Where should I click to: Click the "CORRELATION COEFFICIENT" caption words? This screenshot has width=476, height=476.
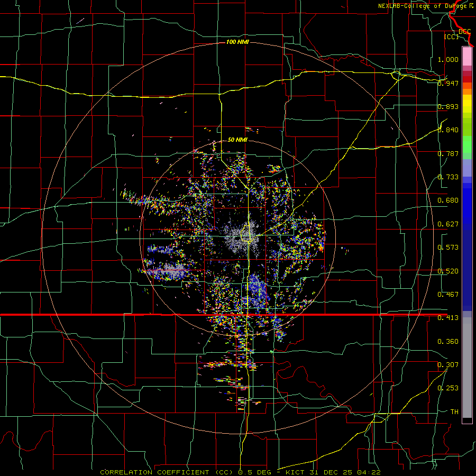(x=154, y=472)
